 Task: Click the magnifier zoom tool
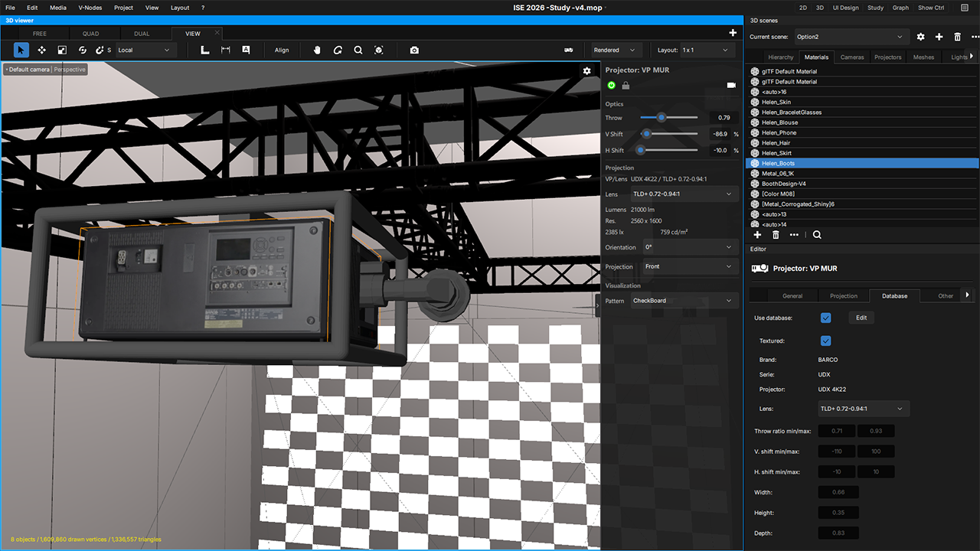coord(358,50)
